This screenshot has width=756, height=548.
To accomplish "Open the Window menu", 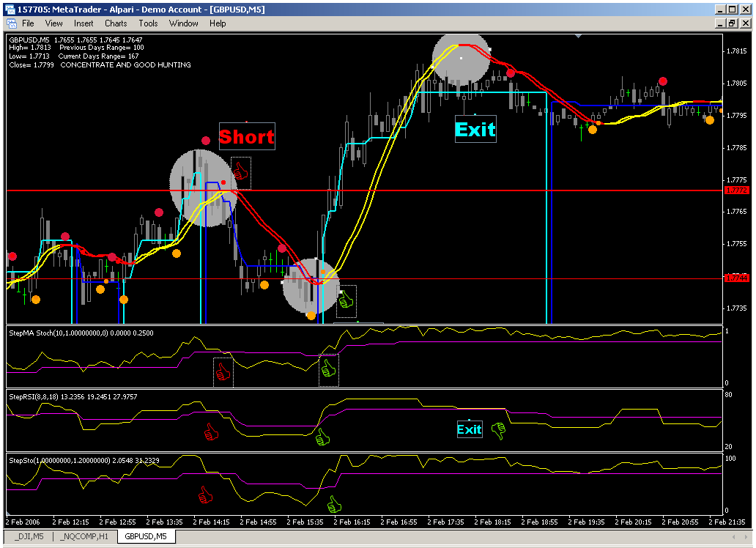I will coord(183,23).
